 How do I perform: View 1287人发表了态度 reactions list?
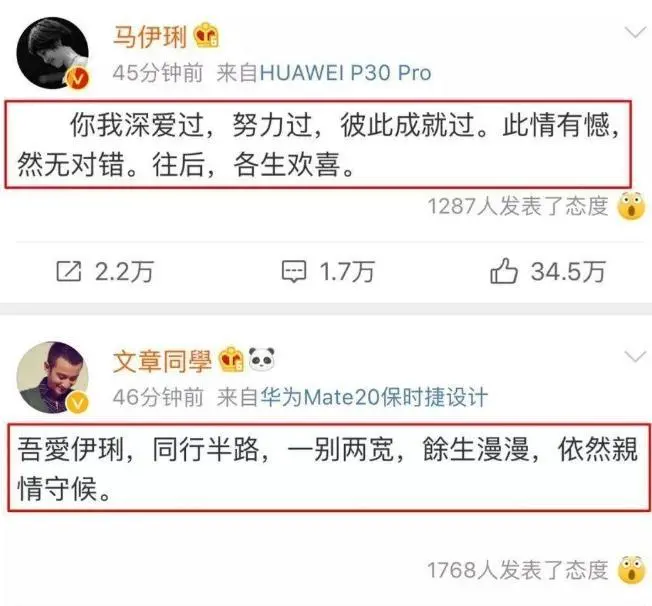[518, 206]
